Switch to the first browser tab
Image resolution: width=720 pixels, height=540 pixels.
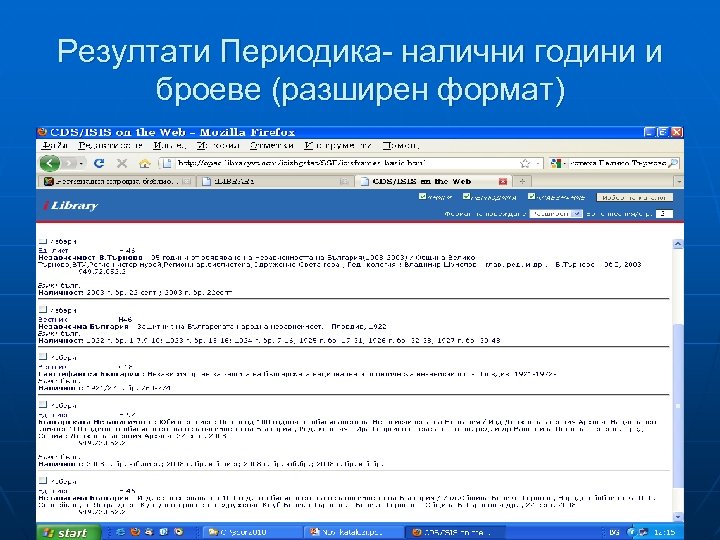[117, 181]
